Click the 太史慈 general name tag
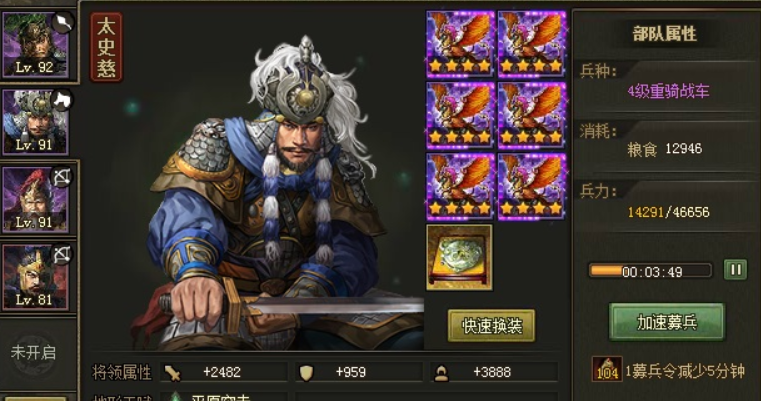The width and height of the screenshot is (761, 401). tap(106, 48)
